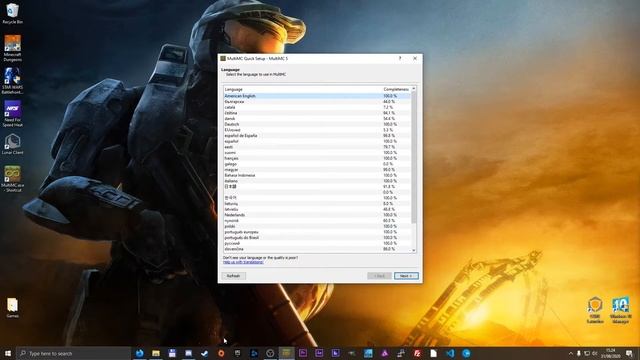
Task: Open the Windows Start menu
Action: 8,353
